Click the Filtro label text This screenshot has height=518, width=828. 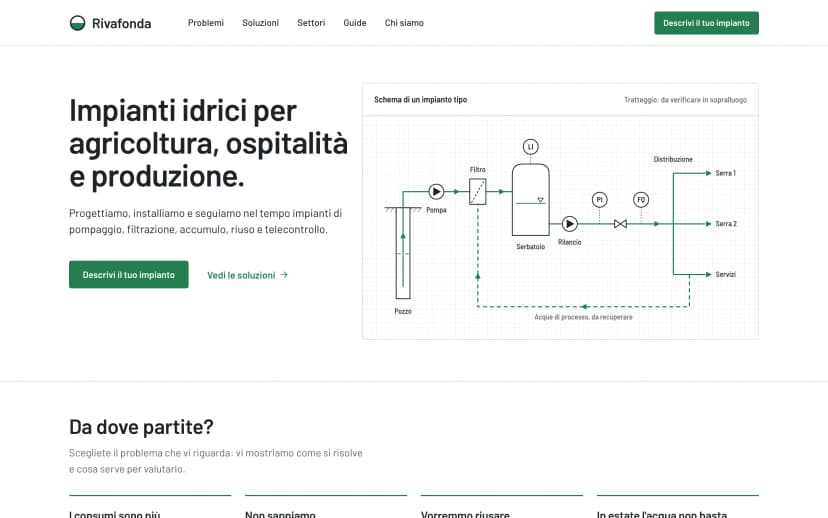477,170
